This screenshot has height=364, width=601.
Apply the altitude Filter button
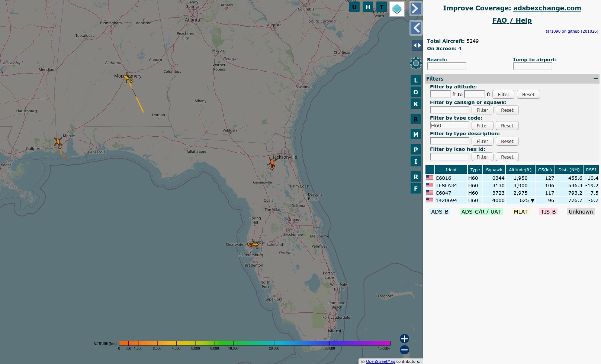click(503, 95)
